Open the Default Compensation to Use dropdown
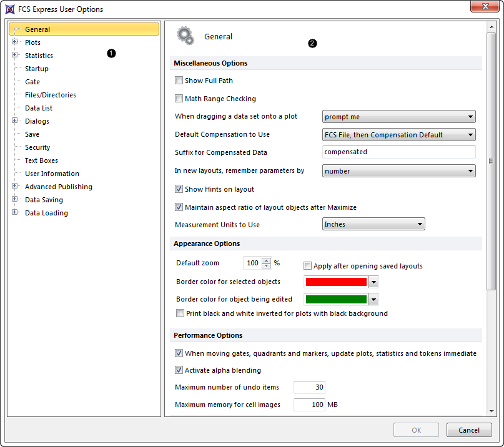 click(x=398, y=135)
